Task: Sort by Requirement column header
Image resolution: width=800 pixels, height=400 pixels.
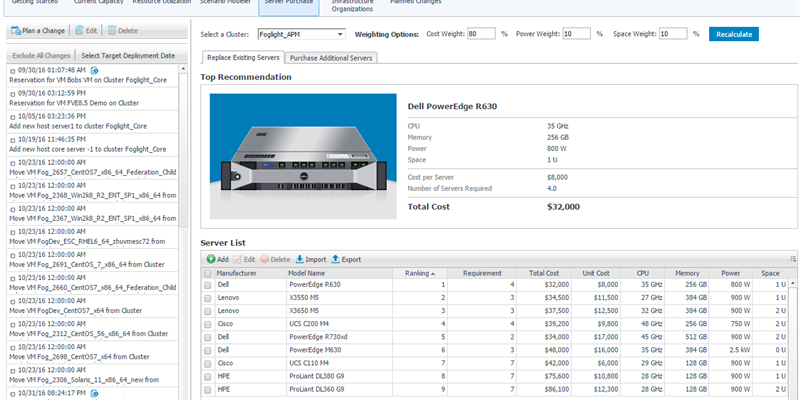Action: click(x=482, y=273)
